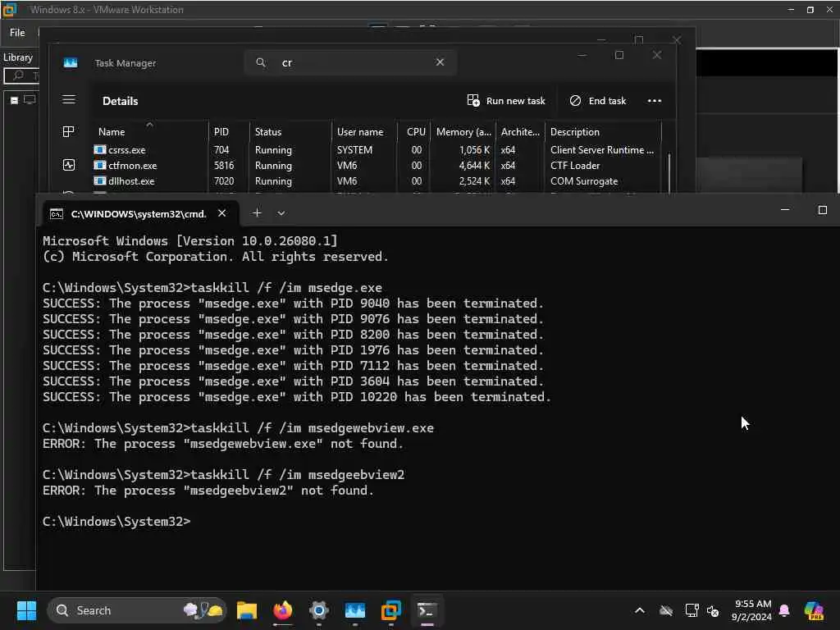The height and width of the screenshot is (630, 840).
Task: Sort by the Memory column header
Action: (x=463, y=132)
